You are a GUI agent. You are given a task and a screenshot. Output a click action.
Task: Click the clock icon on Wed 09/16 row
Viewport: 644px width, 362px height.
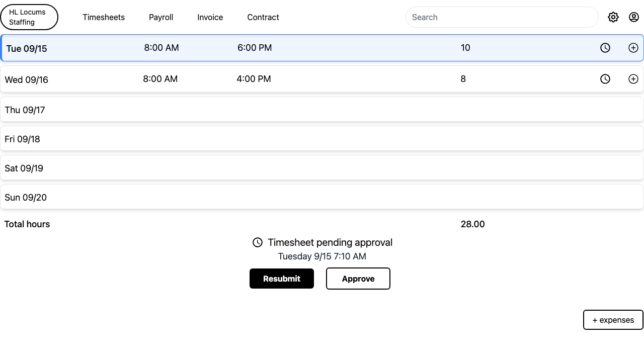point(605,79)
